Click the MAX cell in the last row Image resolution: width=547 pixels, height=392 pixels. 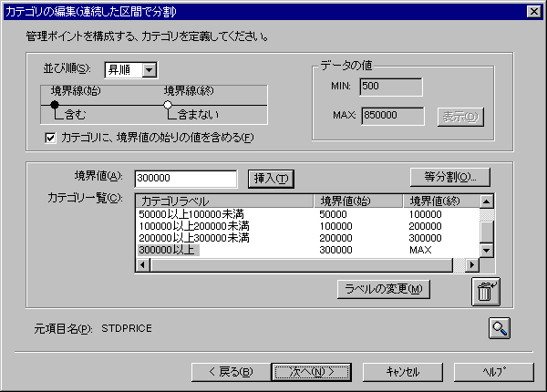coord(420,250)
